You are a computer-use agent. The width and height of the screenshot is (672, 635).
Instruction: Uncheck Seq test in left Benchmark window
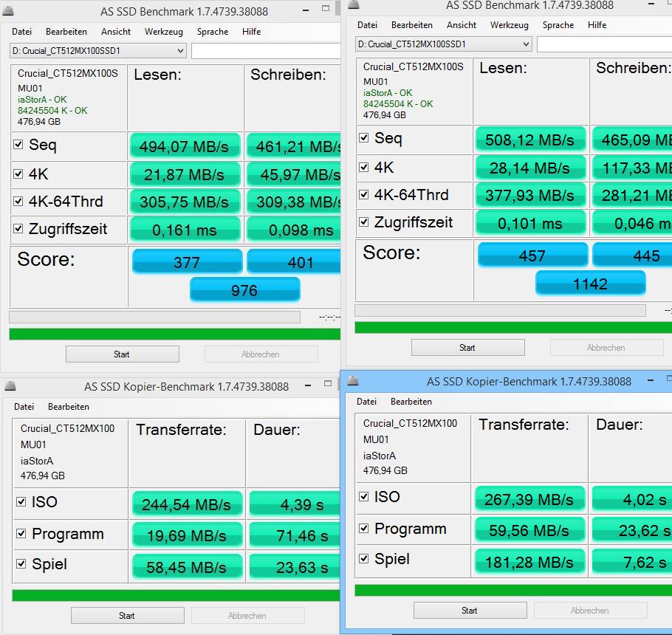point(18,145)
